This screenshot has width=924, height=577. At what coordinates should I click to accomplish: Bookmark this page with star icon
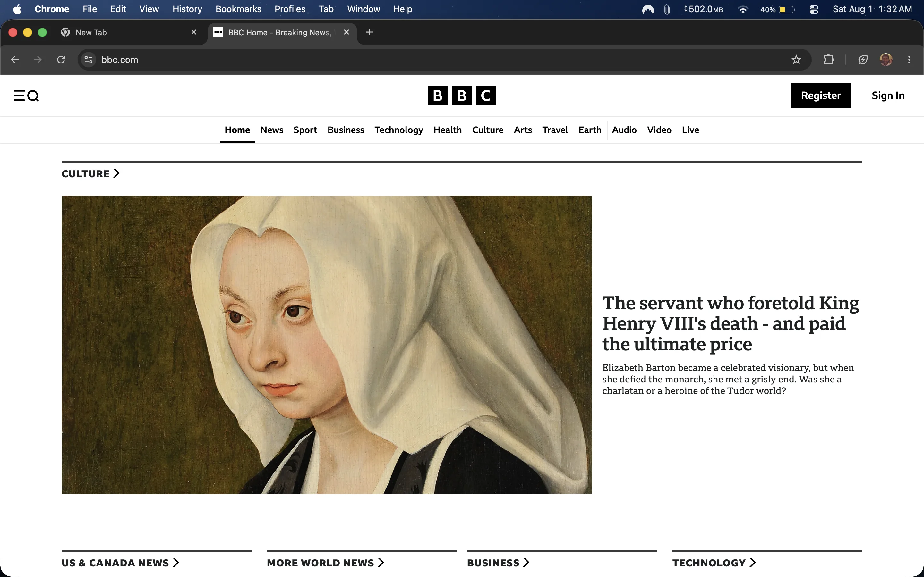point(796,60)
